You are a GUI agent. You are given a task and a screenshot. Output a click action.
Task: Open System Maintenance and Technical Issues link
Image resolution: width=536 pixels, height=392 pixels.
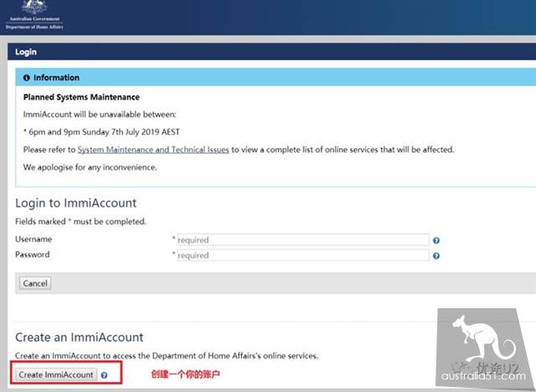pos(153,150)
